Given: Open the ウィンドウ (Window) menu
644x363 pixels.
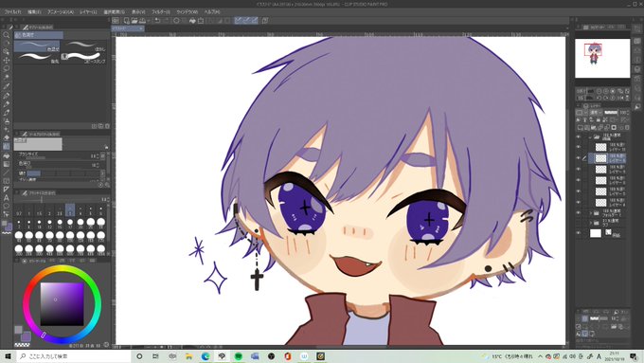Looking at the screenshot, I should pos(187,12).
